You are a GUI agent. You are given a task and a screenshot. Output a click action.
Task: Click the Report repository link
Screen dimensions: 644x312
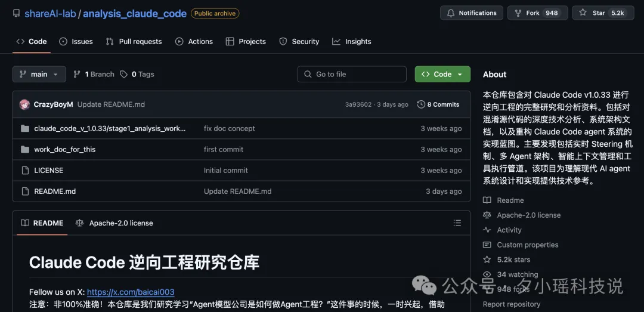coord(512,304)
